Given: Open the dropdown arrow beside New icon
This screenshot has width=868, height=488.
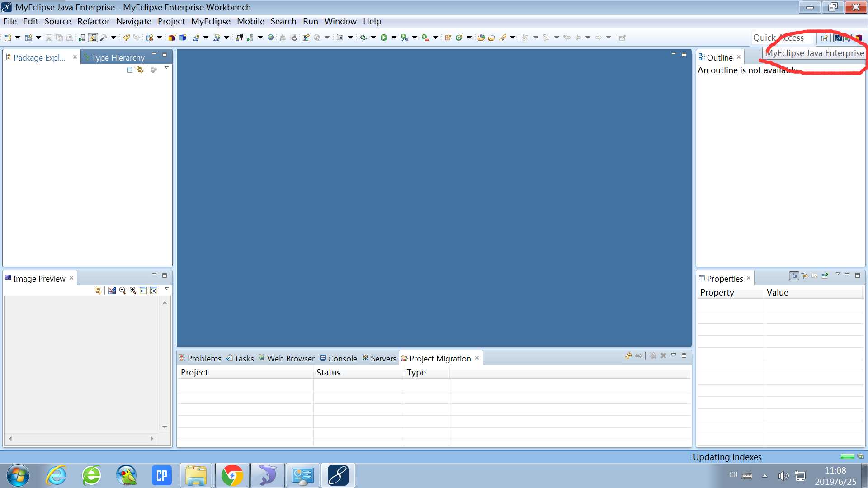Looking at the screenshot, I should click(18, 38).
